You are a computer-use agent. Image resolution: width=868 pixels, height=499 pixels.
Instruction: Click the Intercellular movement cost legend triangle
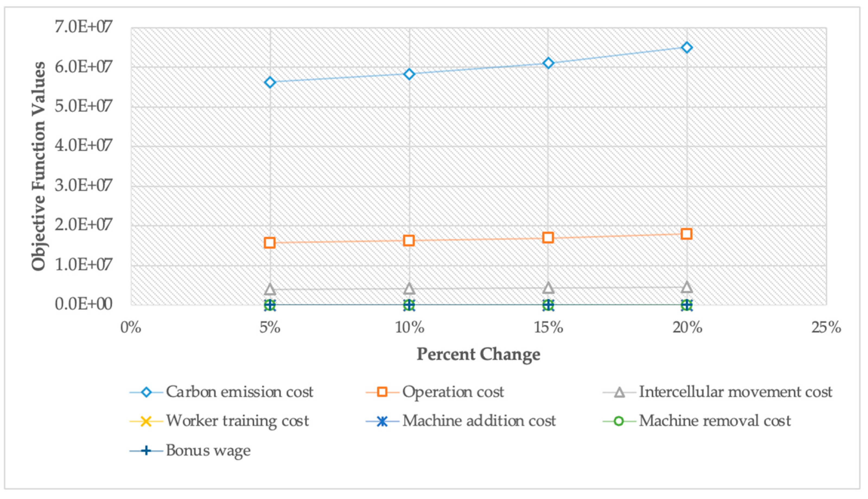coord(619,392)
